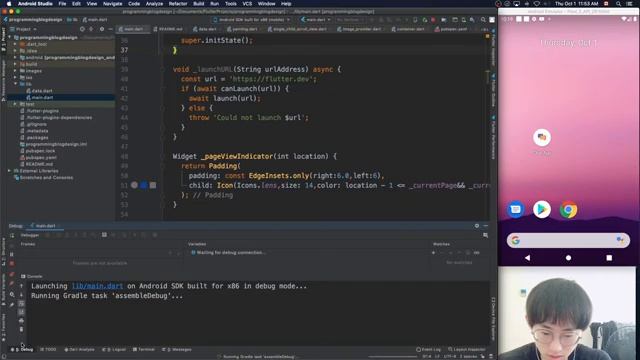This screenshot has width=640, height=360.
Task: Click the print icon in console sidebar
Action: (x=22, y=321)
